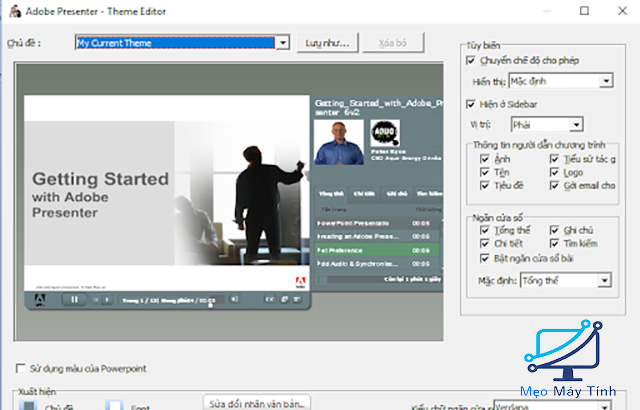Screen dimensions: 640x410
Task: Toggle the 'Tổng thể' pane checkbox
Action: point(484,230)
